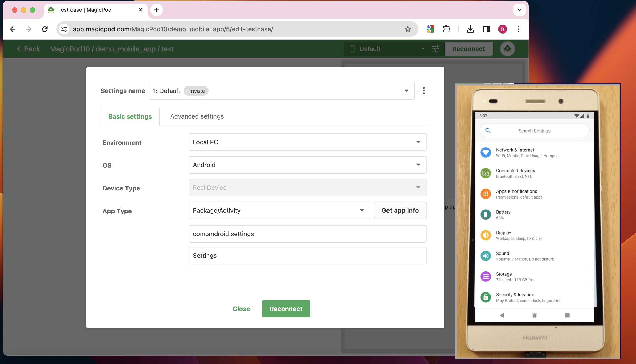
Task: Open the Settings name dropdown
Action: (x=282, y=91)
